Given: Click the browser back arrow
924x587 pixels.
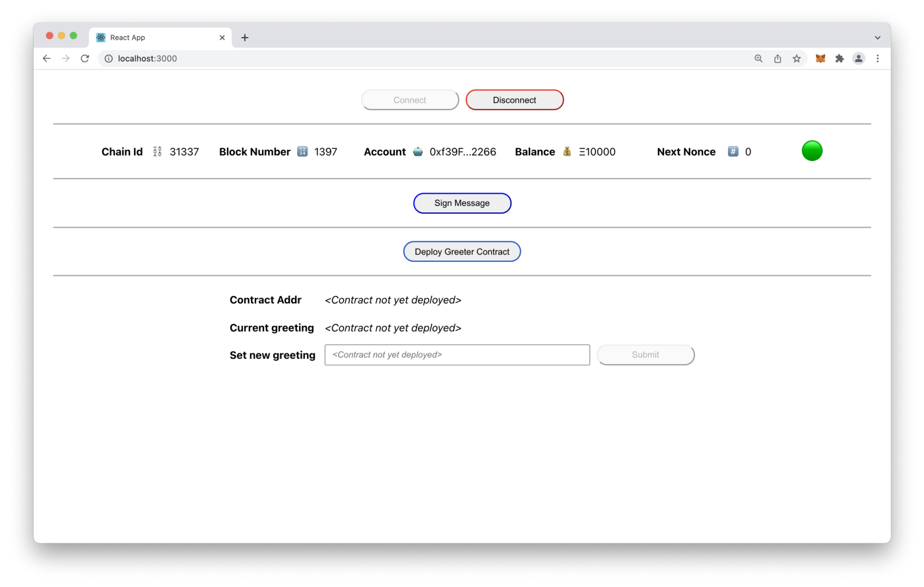Looking at the screenshot, I should coord(46,59).
